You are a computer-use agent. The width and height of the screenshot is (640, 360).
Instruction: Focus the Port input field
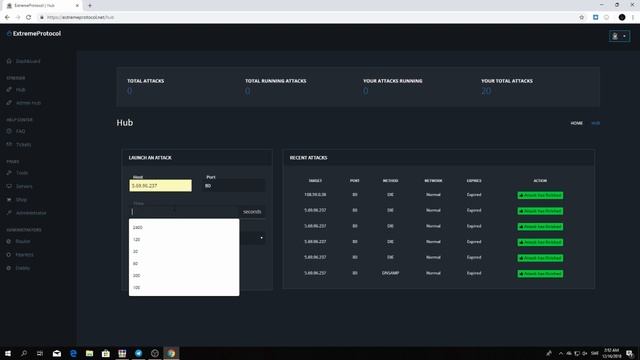234,186
